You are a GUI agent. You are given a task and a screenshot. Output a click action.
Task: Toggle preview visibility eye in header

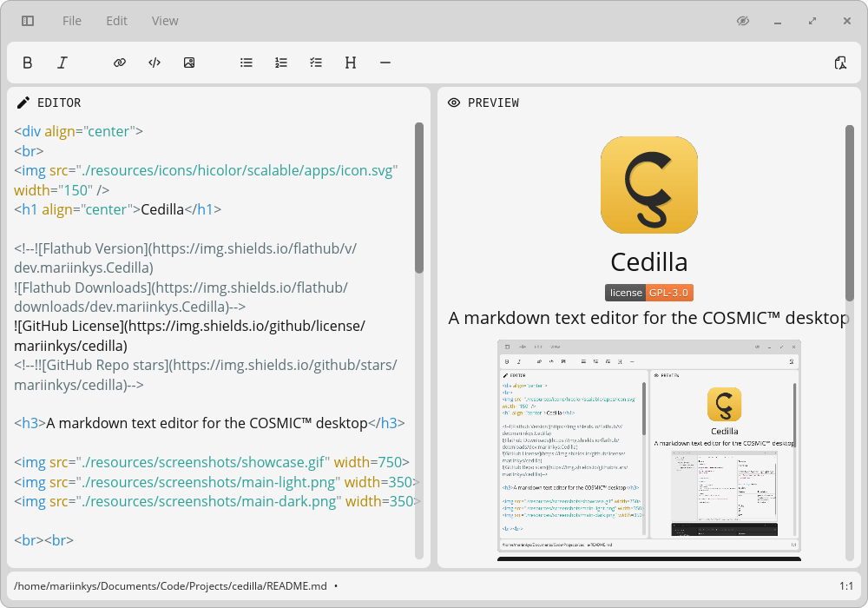click(743, 21)
